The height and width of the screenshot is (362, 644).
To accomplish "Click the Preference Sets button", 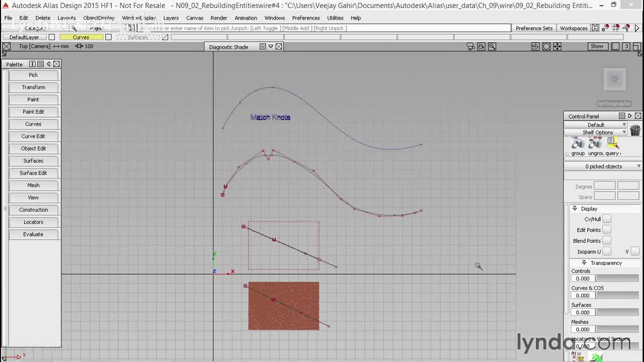I will point(534,28).
